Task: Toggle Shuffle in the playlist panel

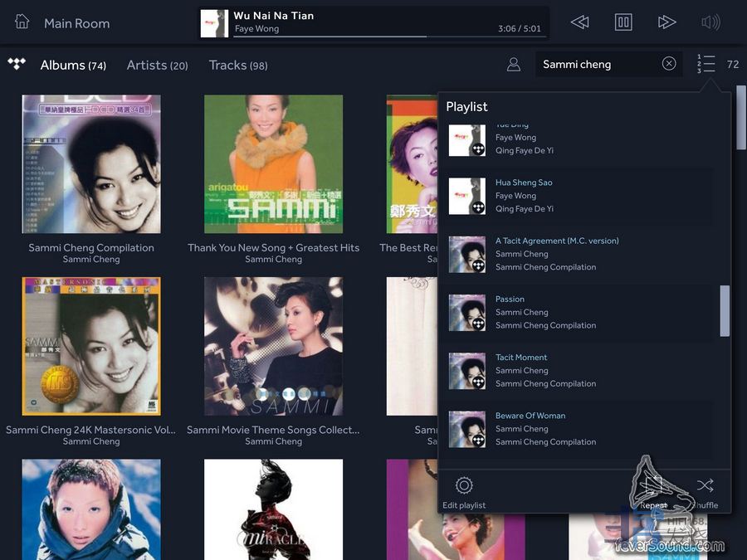Action: [x=705, y=486]
